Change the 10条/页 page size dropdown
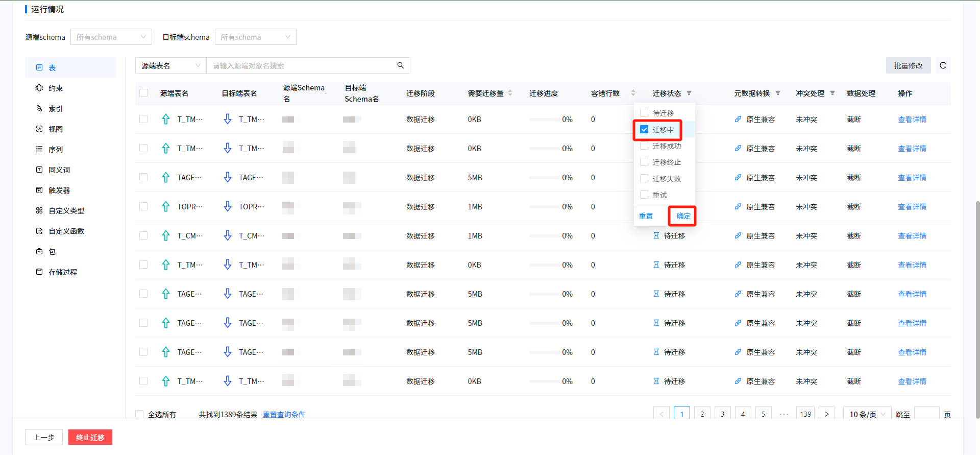 [867, 414]
